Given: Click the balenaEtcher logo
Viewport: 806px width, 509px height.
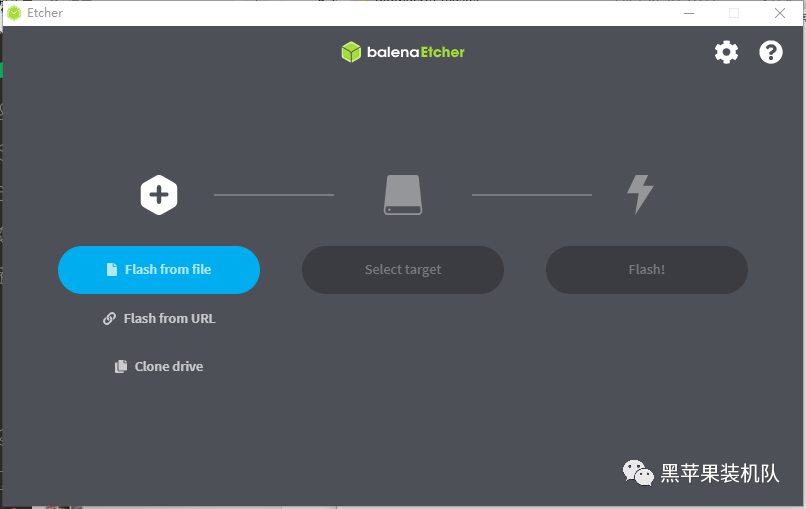Looking at the screenshot, I should [x=403, y=52].
